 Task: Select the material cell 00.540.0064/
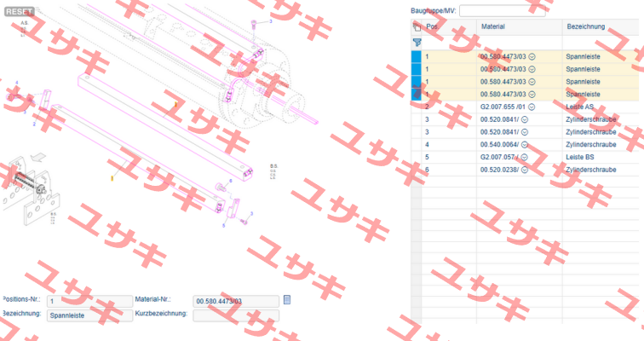pyautogui.click(x=519, y=145)
